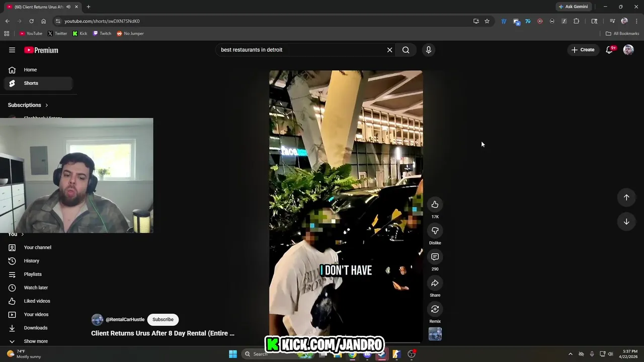Open the All Bookmarks folder

pyautogui.click(x=622, y=34)
